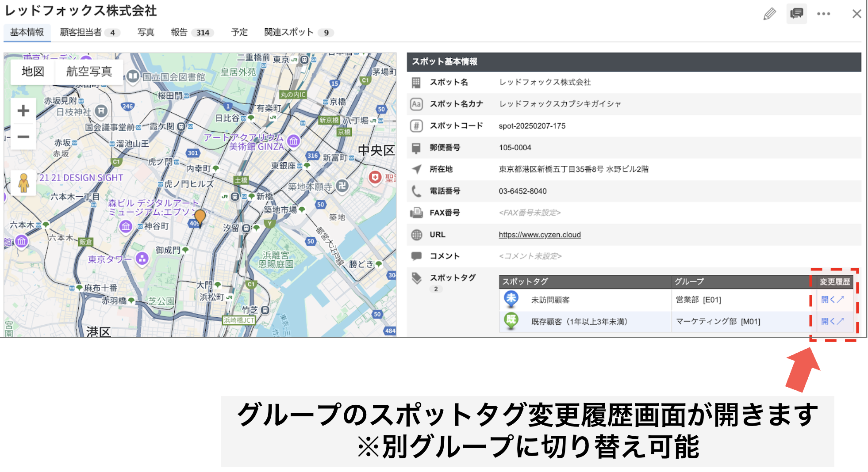Click the orange spot pin marker
This screenshot has height=472, width=868.
pyautogui.click(x=200, y=218)
